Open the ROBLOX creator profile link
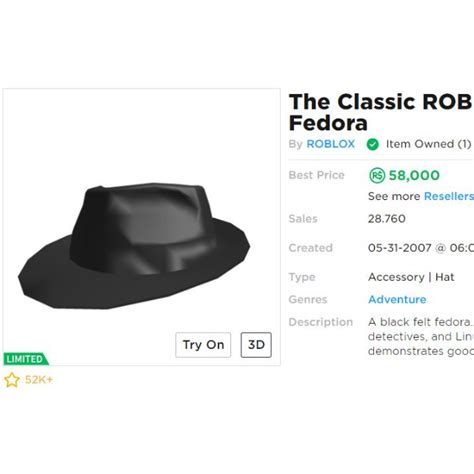 pos(330,144)
